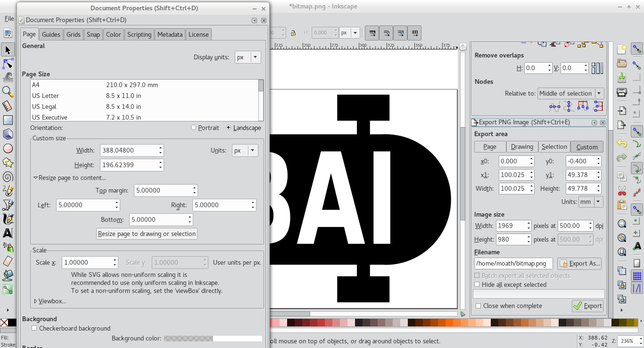This screenshot has width=644, height=348.
Task: Open toolbar px units dropdown
Action: point(350,33)
